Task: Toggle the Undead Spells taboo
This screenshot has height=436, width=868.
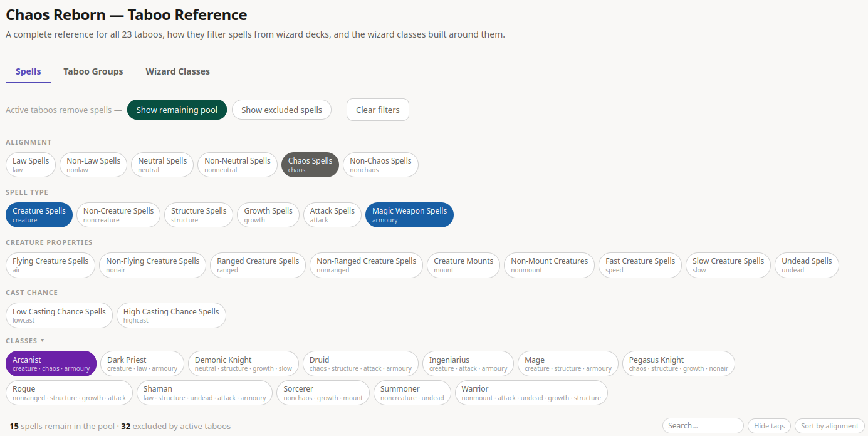Action: click(x=807, y=265)
